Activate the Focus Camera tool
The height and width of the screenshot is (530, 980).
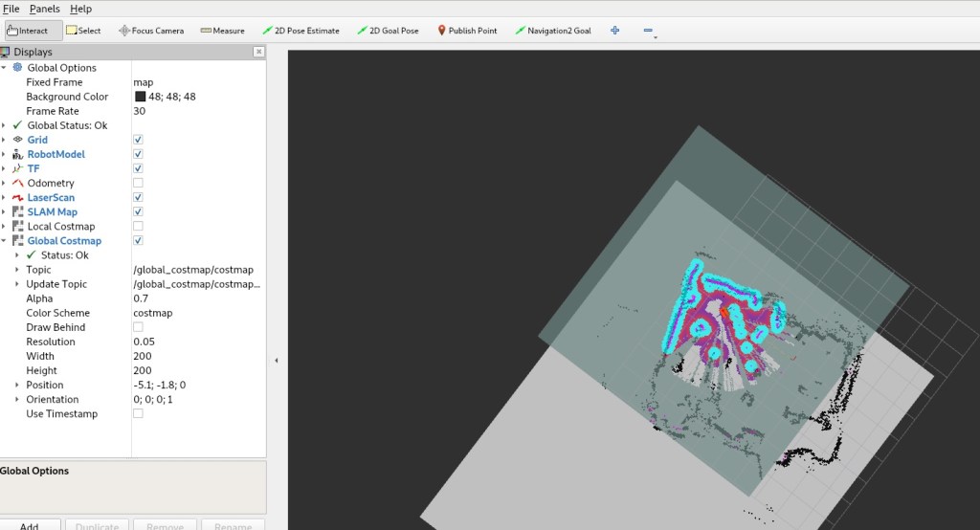click(x=150, y=31)
